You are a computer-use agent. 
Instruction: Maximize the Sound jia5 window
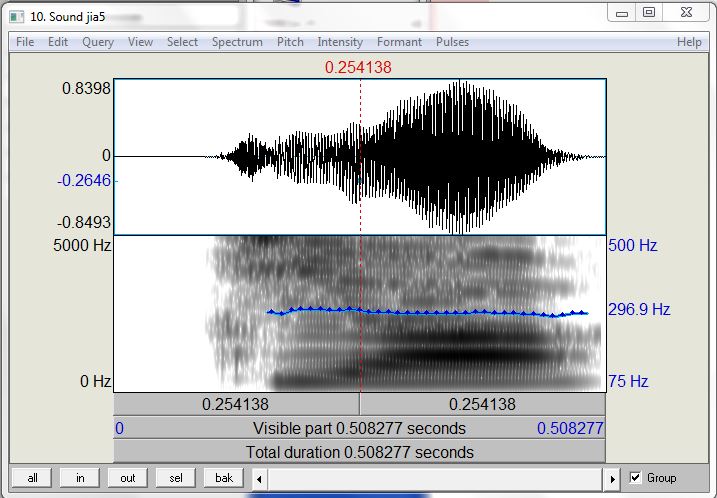click(x=649, y=13)
